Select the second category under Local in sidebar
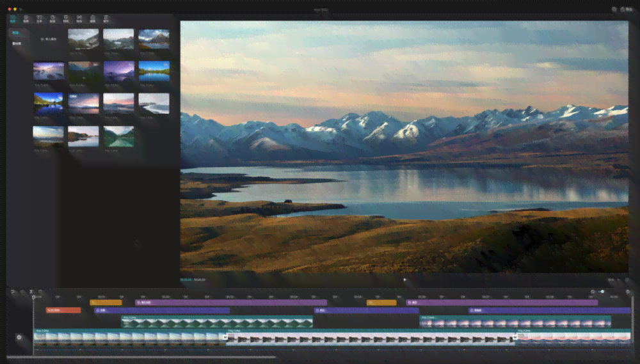This screenshot has width=640, height=364. pyautogui.click(x=17, y=44)
